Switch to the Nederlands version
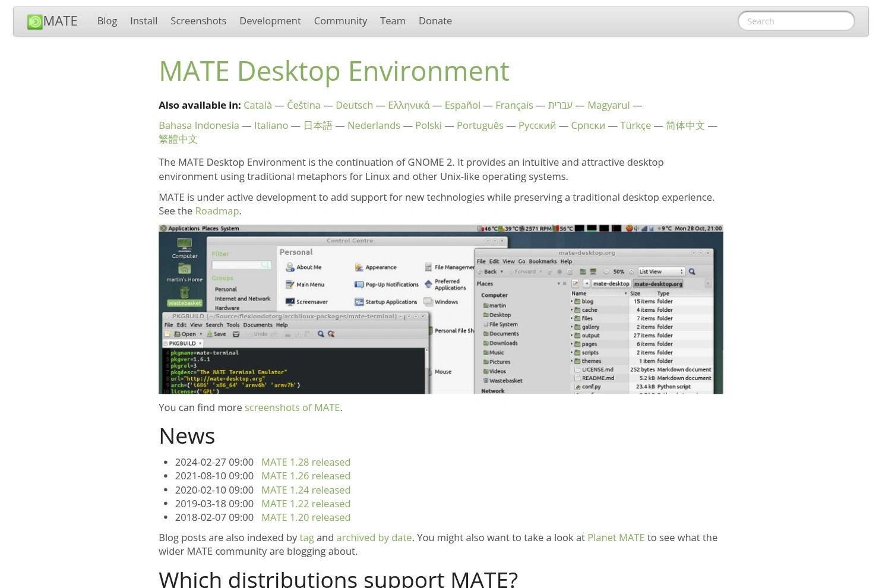882x588 pixels. pos(374,125)
